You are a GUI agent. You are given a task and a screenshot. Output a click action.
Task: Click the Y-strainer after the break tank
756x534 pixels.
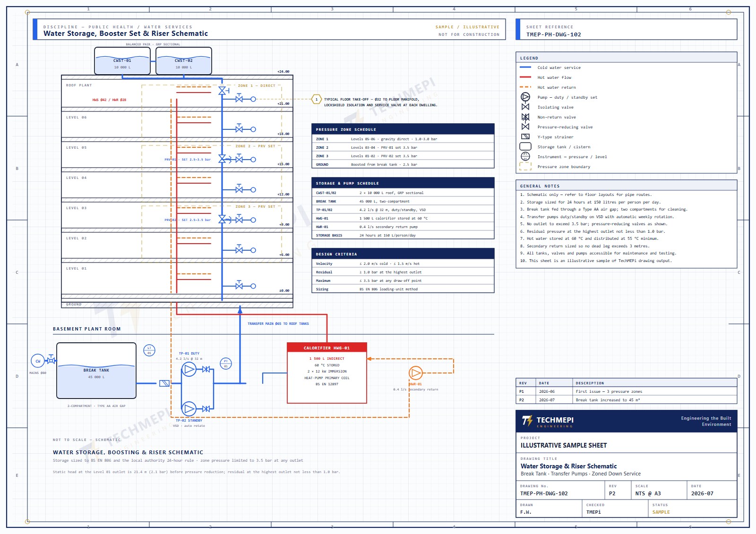164,383
